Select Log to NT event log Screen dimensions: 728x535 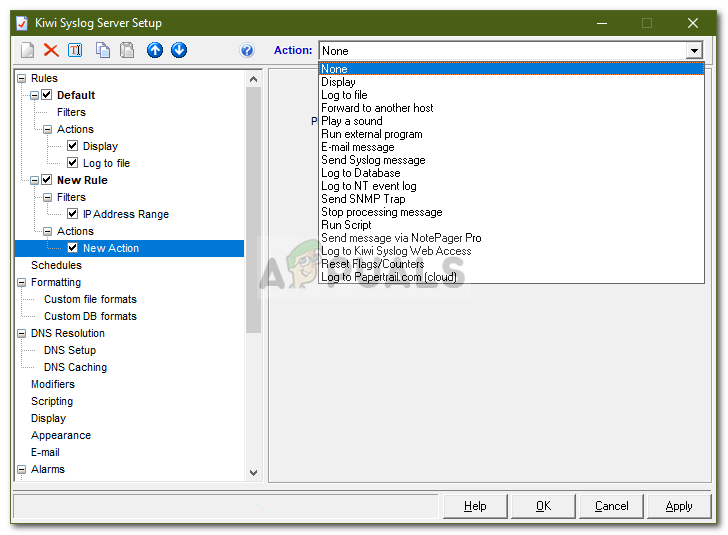[x=511, y=186]
